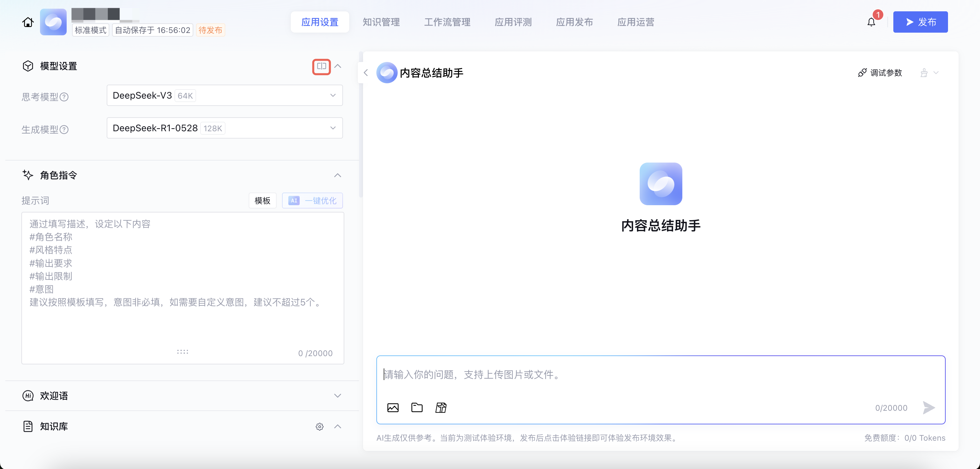Click the clear conversation broom icon
The height and width of the screenshot is (469, 980).
pos(924,73)
